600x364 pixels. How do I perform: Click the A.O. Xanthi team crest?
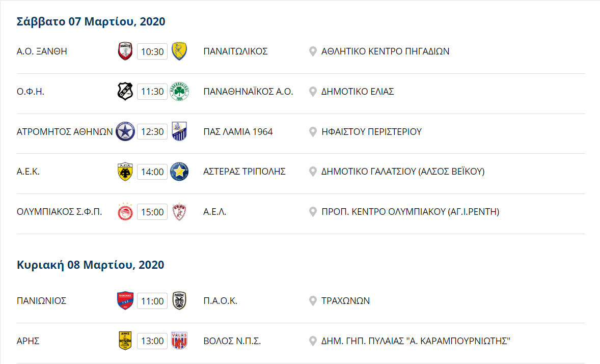tap(125, 51)
